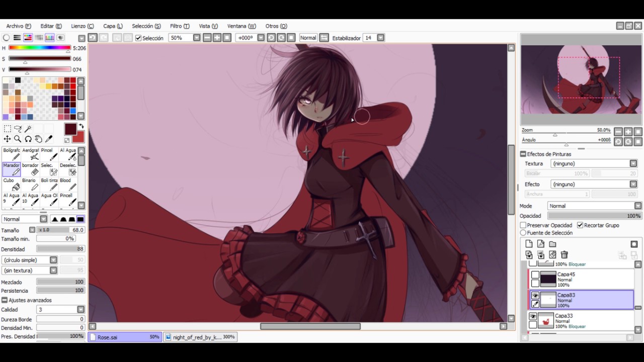Create a new layer folder
Image resolution: width=644 pixels, height=362 pixels.
552,244
